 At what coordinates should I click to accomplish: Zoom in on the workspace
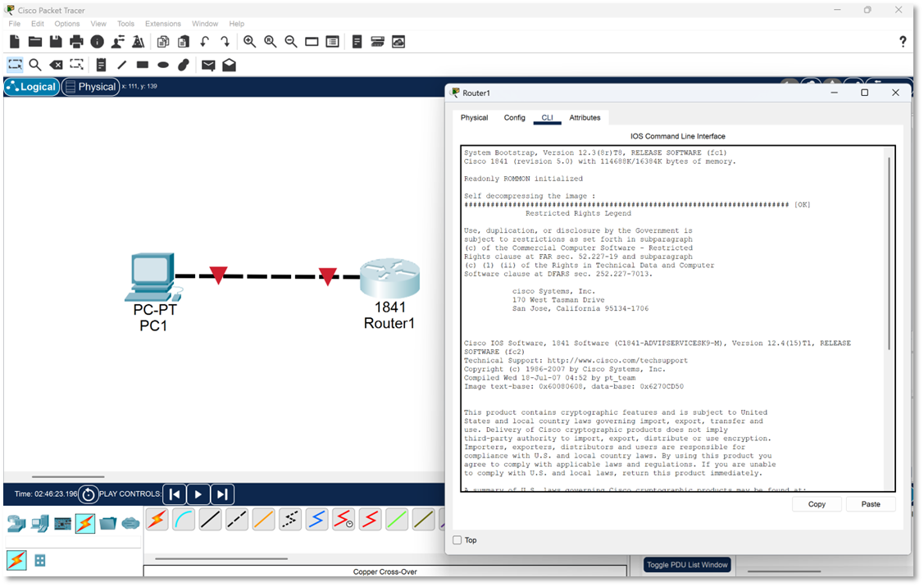pyautogui.click(x=250, y=42)
